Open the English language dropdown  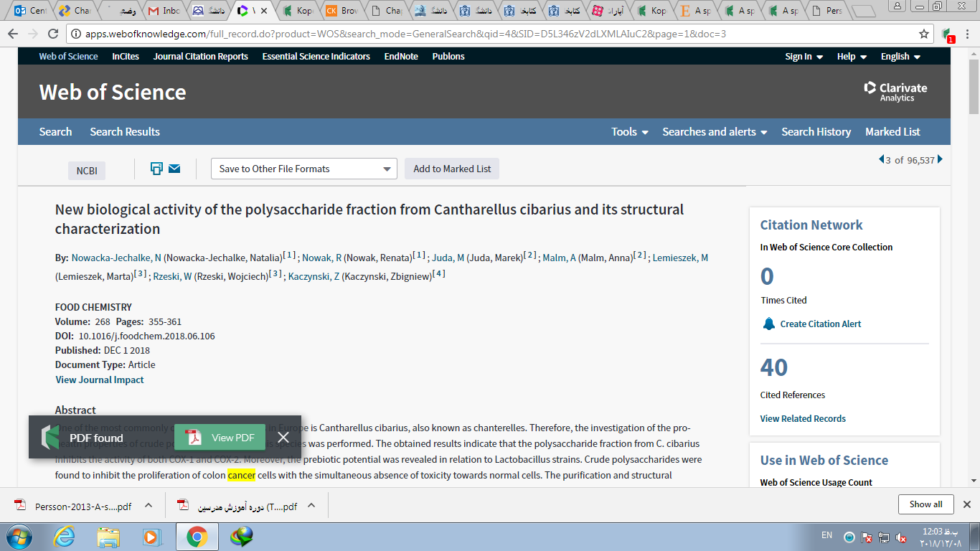(900, 57)
